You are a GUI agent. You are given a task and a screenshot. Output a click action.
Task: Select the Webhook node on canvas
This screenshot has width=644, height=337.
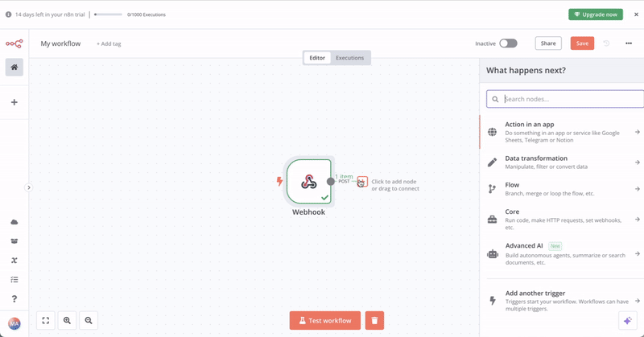309,180
